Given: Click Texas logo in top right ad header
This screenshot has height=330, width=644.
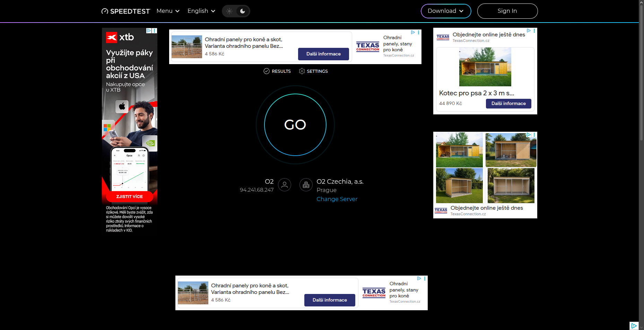Looking at the screenshot, I should 443,37.
